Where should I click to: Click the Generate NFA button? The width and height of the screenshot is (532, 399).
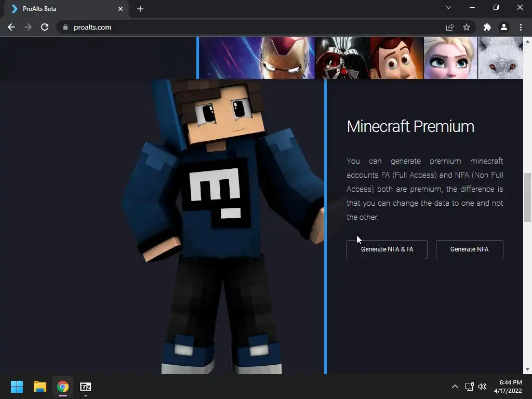click(x=469, y=249)
